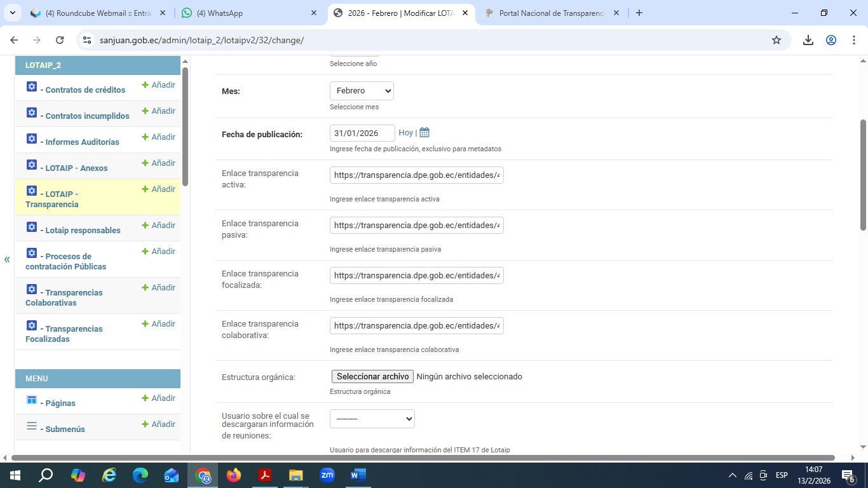Click the Hoy date link

tap(405, 133)
